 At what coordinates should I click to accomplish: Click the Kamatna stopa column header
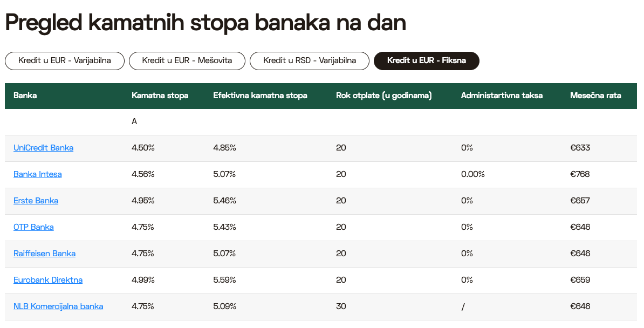[x=160, y=95]
